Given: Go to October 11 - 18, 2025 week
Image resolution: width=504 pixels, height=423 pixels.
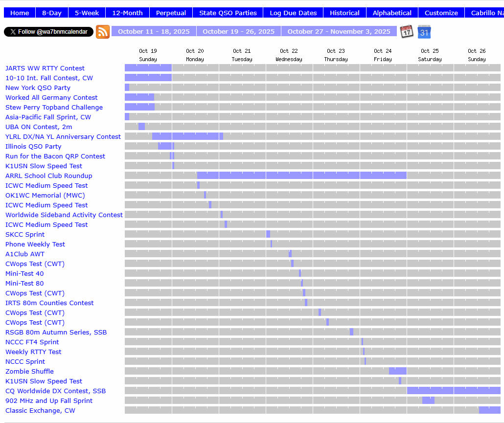Looking at the screenshot, I should click(154, 31).
